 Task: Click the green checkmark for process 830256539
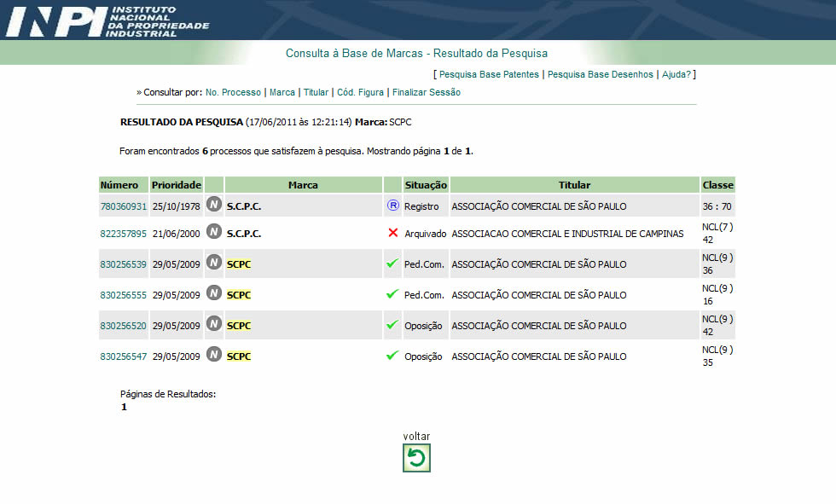(x=392, y=264)
